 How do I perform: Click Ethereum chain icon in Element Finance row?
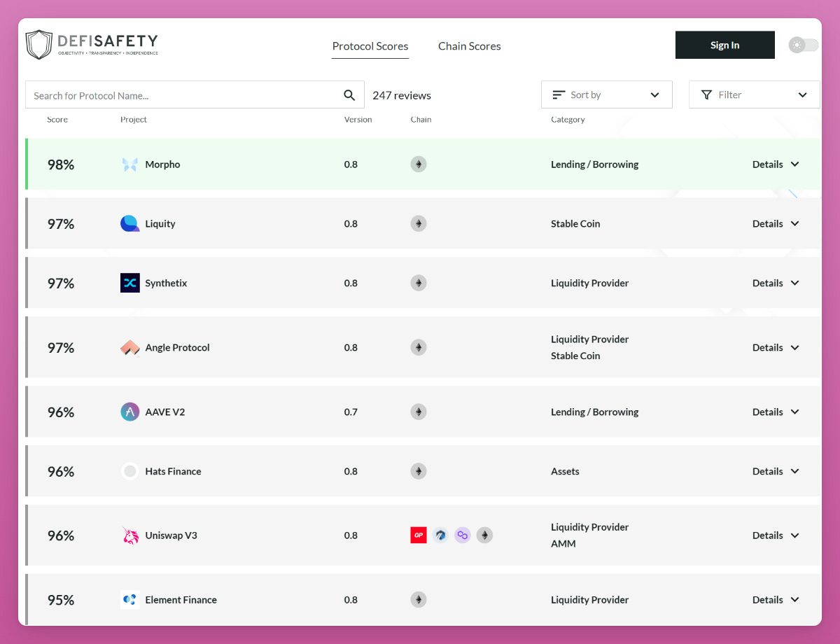tap(419, 600)
